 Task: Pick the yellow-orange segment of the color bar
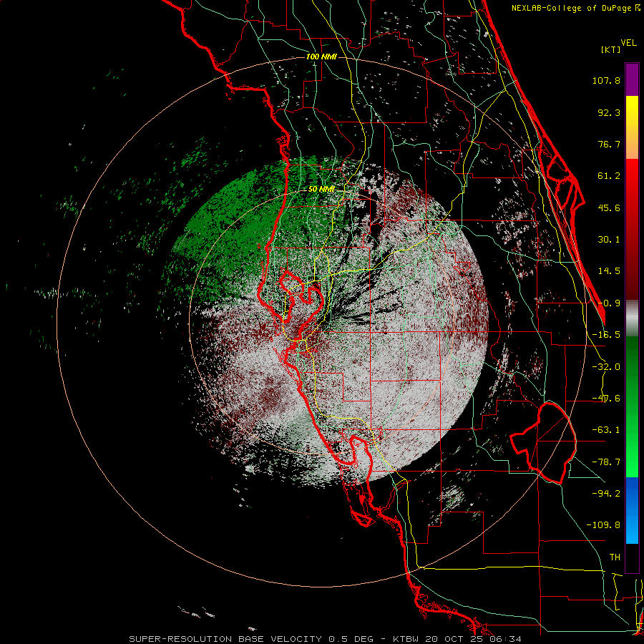click(632, 127)
